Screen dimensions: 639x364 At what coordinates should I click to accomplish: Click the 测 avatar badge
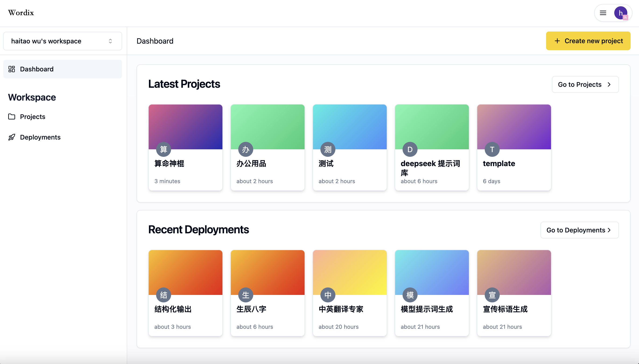pyautogui.click(x=328, y=149)
